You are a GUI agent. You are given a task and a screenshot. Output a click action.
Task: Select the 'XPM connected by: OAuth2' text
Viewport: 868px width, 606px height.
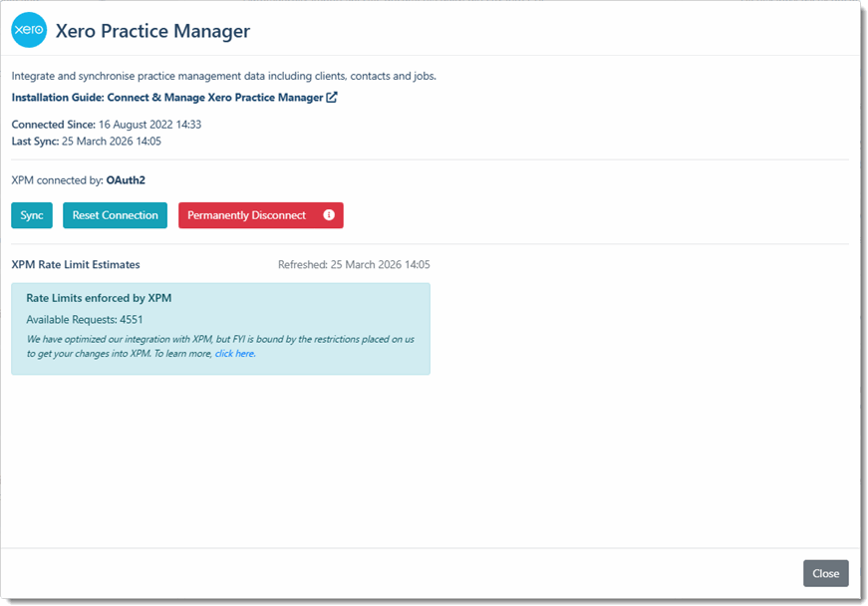pyautogui.click(x=79, y=179)
